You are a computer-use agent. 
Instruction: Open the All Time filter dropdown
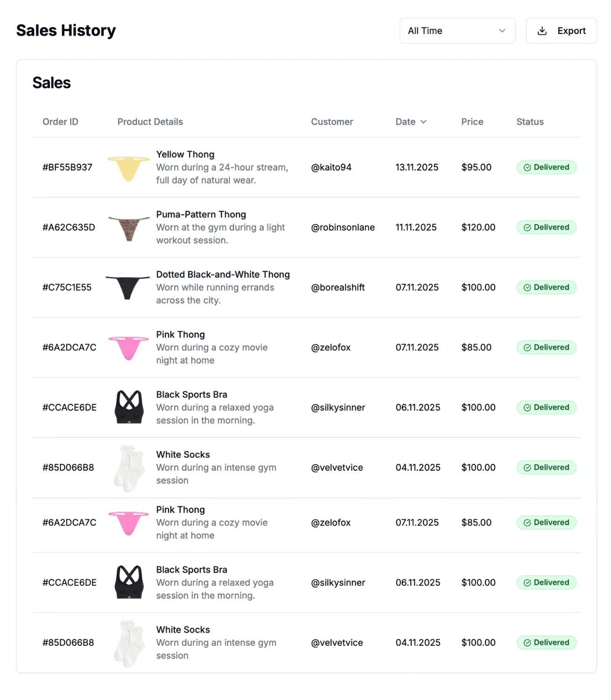pos(457,30)
